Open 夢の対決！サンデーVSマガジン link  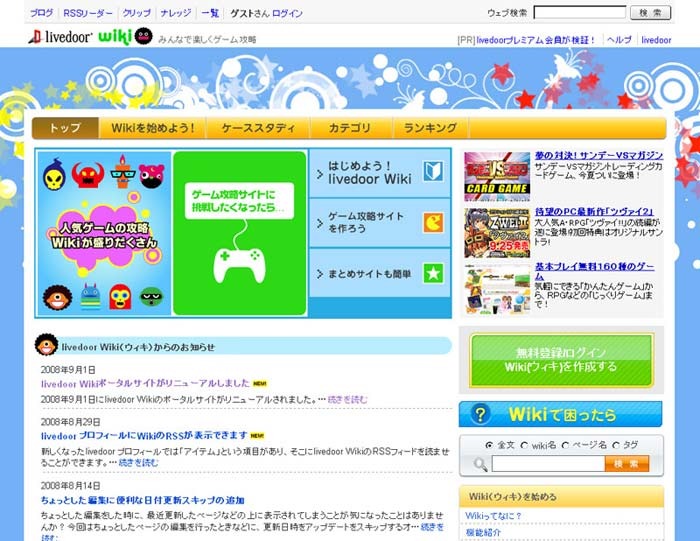(599, 155)
